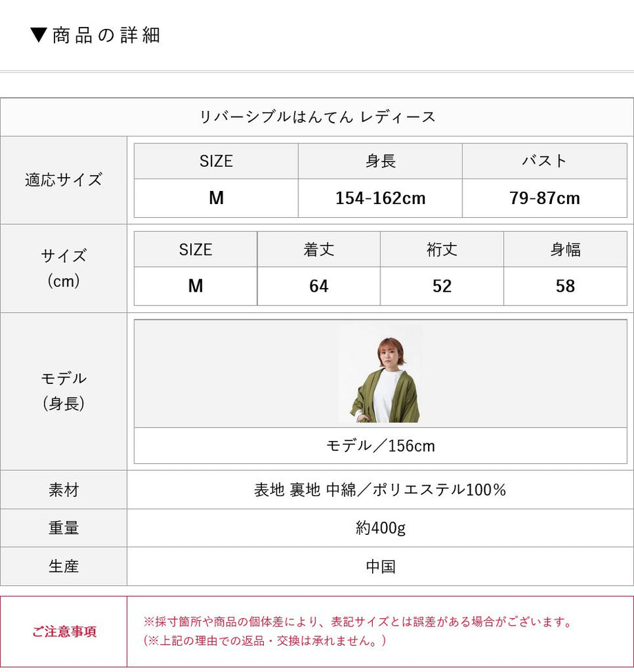Click the 着丈 column header
The width and height of the screenshot is (634, 672).
318,250
